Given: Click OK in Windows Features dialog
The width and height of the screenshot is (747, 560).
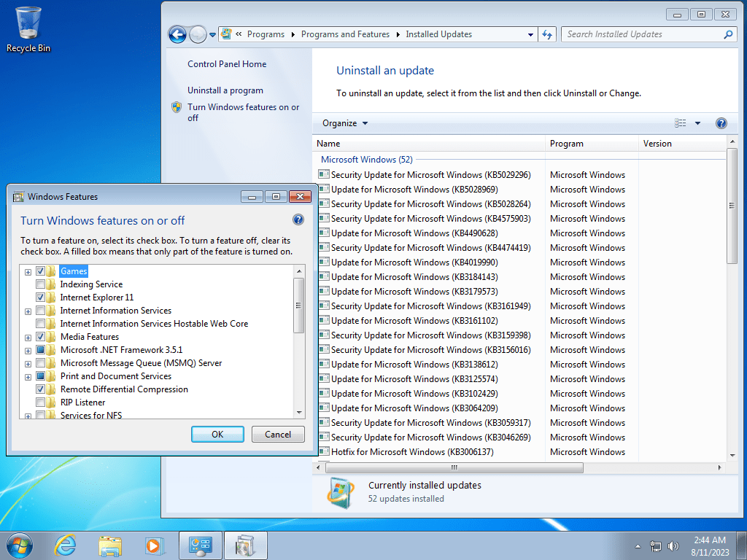Looking at the screenshot, I should point(217,435).
